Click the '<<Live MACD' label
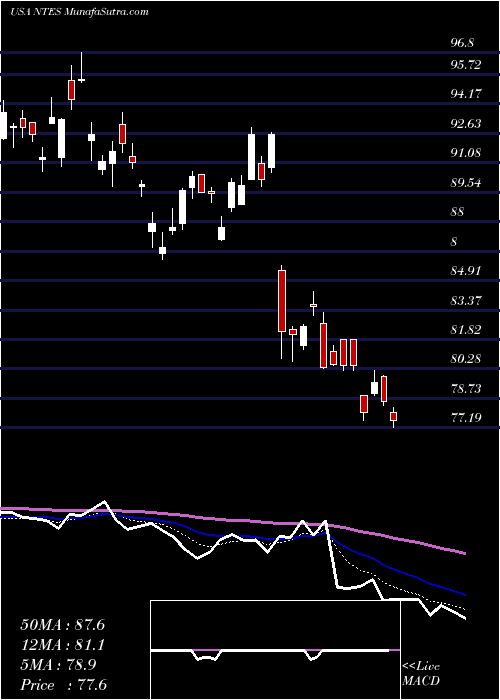The width and height of the screenshot is (500, 700). click(x=421, y=674)
